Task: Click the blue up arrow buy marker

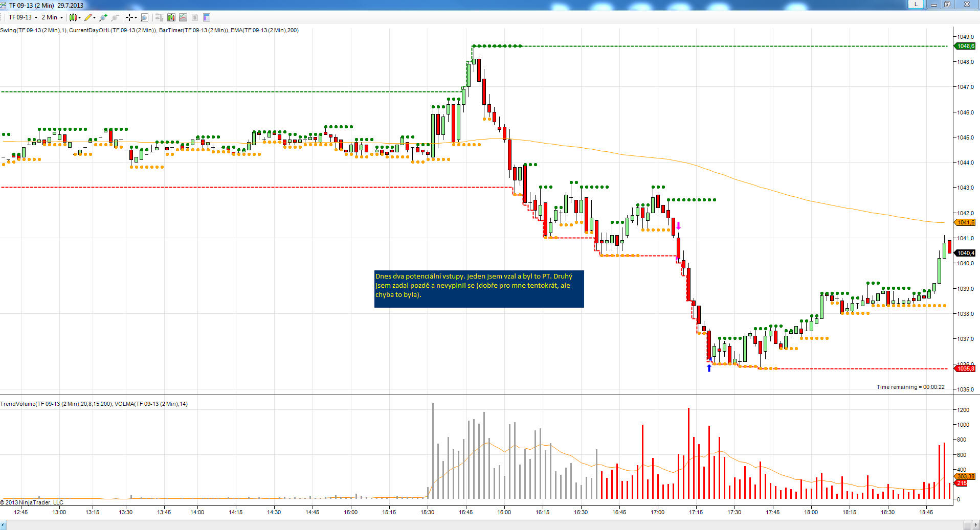Action: (x=709, y=367)
